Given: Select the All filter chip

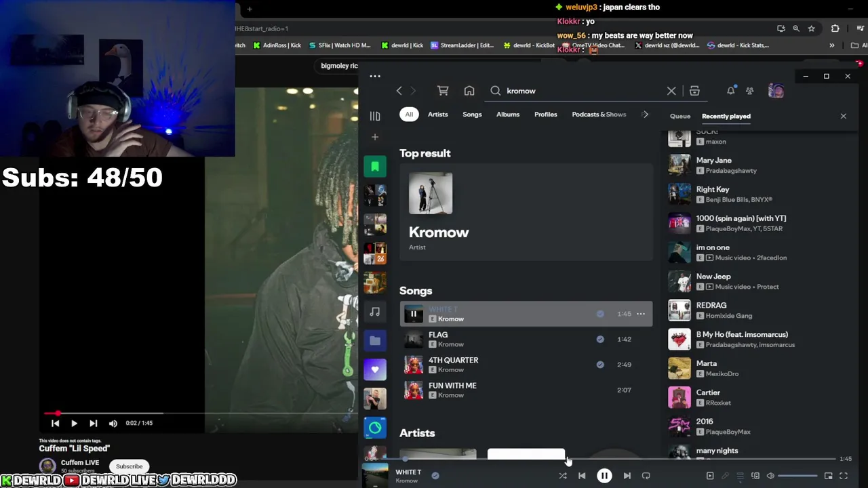Looking at the screenshot, I should 409,115.
